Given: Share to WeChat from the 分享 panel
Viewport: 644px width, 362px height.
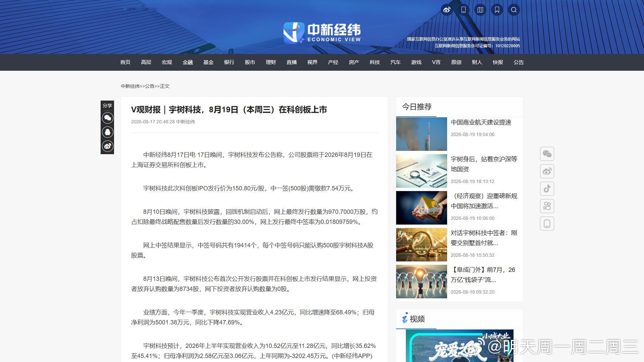Looking at the screenshot, I should click(x=108, y=118).
